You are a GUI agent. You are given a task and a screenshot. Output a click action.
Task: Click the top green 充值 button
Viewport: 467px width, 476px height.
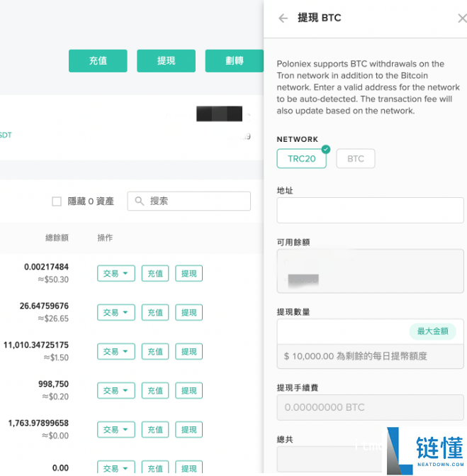click(x=98, y=61)
